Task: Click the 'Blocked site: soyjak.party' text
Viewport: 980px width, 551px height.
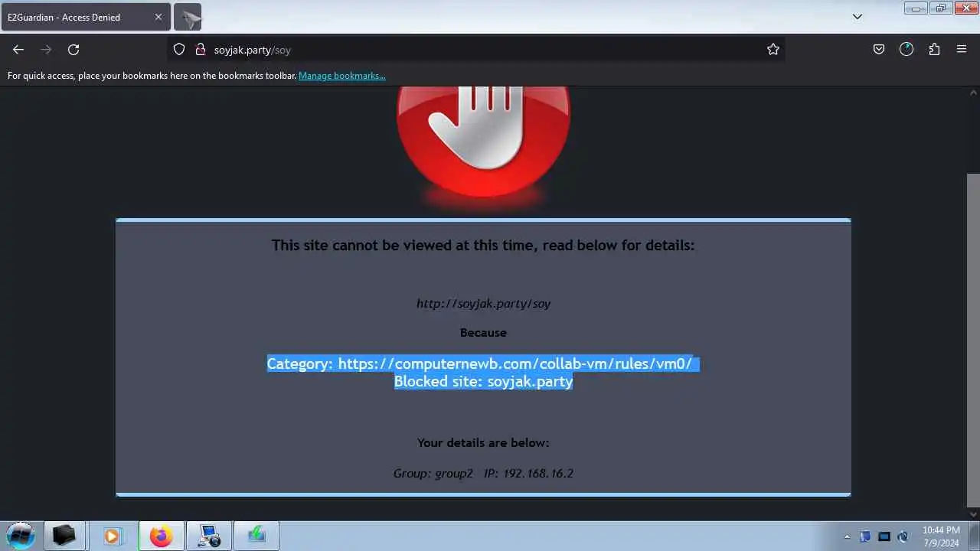Action: 483,381
